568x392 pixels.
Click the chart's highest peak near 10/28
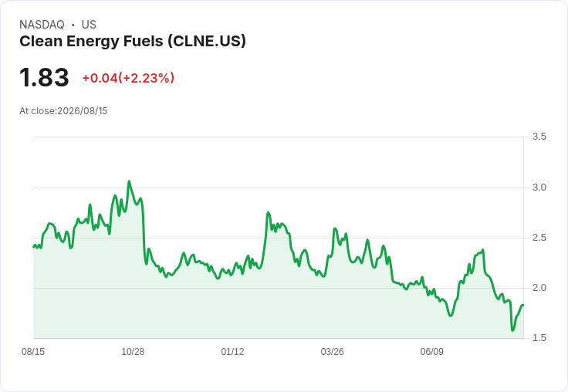point(129,181)
